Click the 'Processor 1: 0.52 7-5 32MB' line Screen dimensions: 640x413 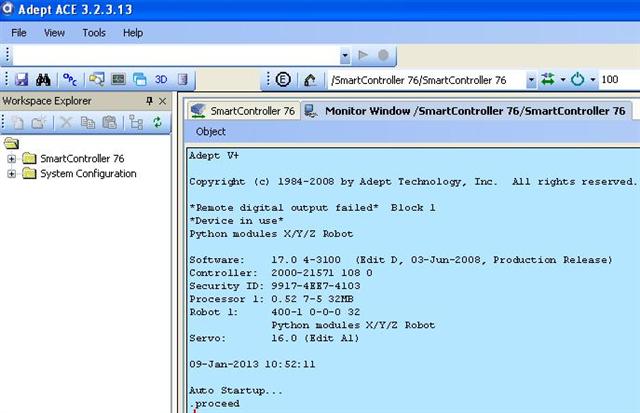[x=271, y=299]
